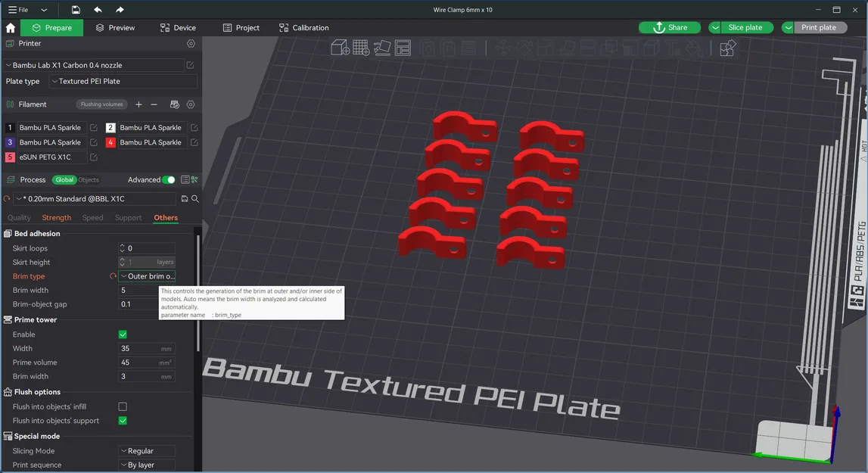
Task: Edit filament 4 preset
Action: [194, 142]
